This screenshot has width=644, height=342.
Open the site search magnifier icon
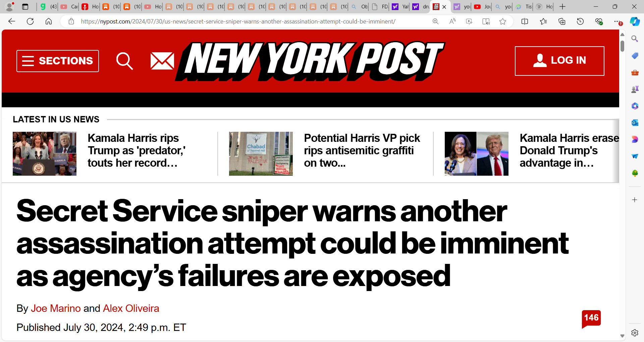coord(124,61)
